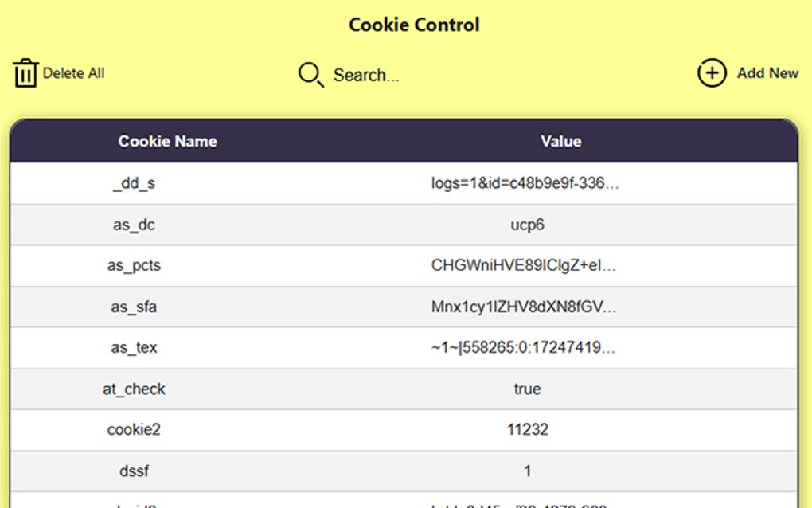Image resolution: width=812 pixels, height=508 pixels.
Task: Click the Delete All label
Action: (73, 73)
